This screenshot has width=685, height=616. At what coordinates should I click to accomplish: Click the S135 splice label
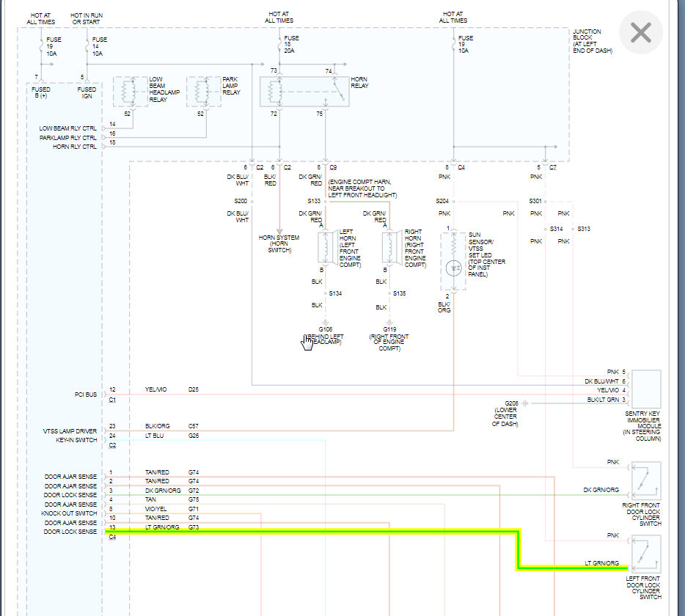coord(399,293)
